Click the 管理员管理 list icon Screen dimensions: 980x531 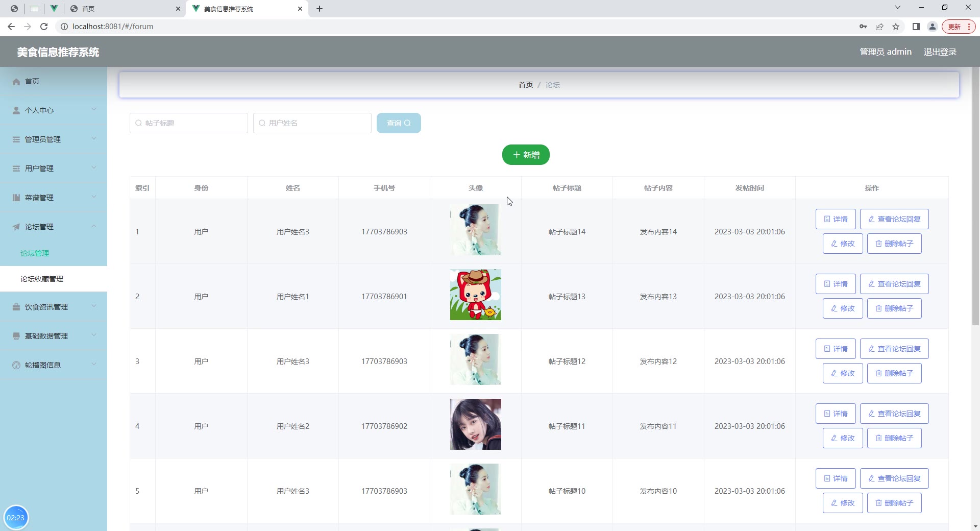click(x=16, y=139)
